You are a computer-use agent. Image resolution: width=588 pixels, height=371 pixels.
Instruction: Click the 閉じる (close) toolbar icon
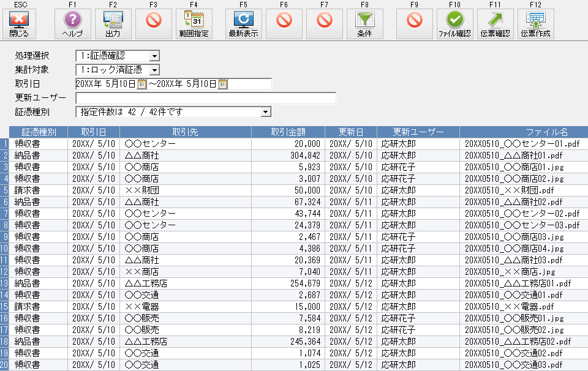19,23
